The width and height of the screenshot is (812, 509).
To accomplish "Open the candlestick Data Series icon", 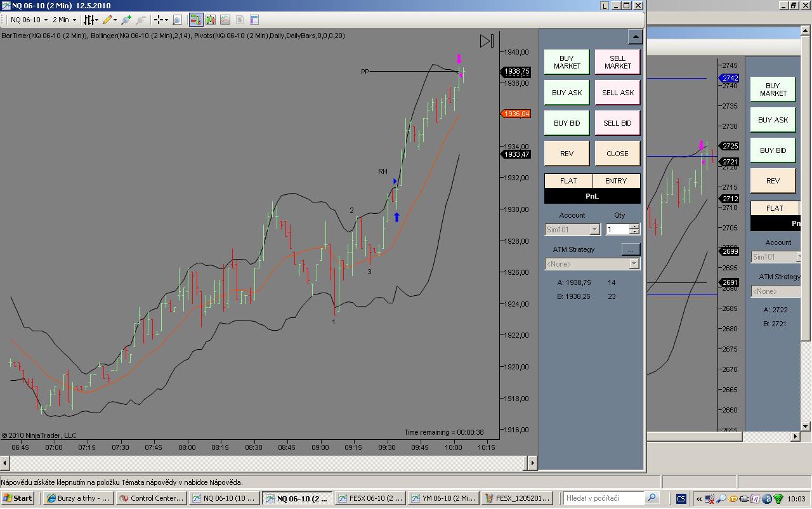I will pyautogui.click(x=211, y=20).
